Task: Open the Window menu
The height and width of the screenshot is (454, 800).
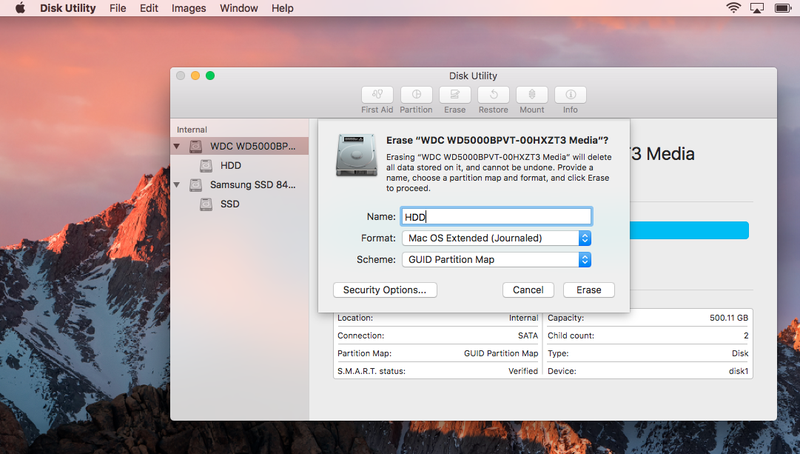Action: coord(239,8)
